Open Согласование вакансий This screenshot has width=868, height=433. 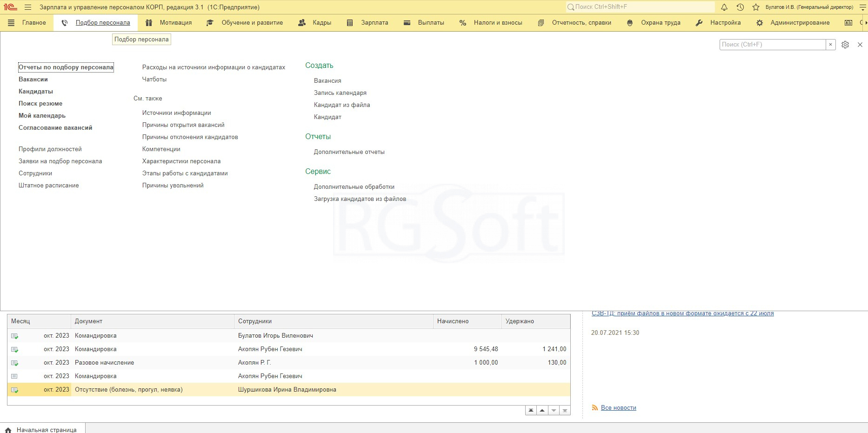(x=55, y=128)
